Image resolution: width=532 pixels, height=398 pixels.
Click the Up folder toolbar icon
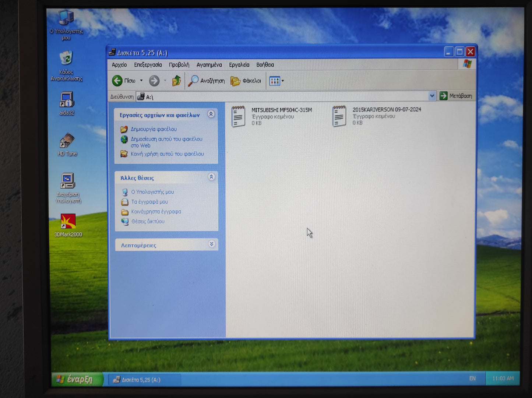point(176,81)
